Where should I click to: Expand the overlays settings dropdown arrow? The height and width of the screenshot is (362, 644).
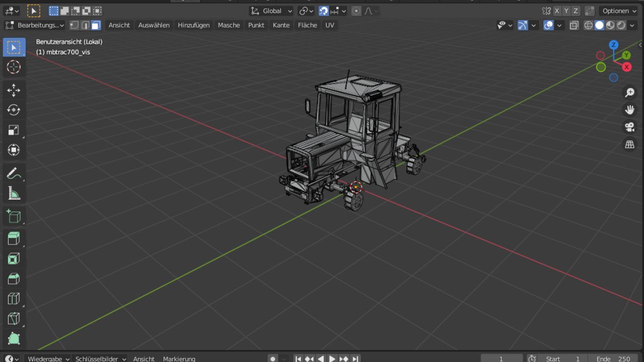click(559, 25)
